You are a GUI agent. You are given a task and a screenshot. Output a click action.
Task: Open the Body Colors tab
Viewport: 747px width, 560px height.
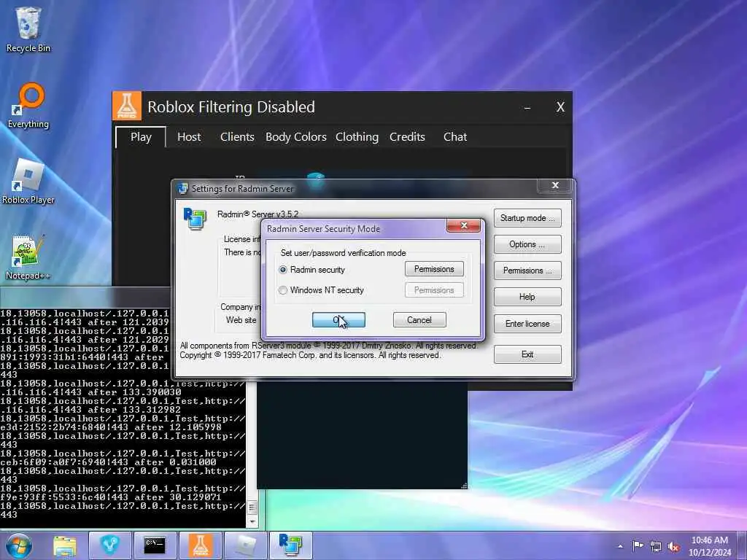point(296,137)
